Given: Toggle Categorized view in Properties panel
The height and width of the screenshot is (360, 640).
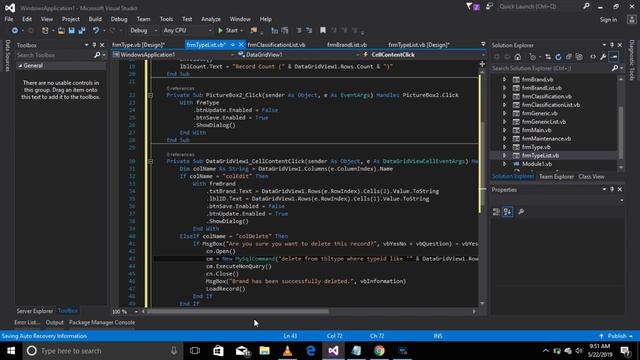Looking at the screenshot, I should pyautogui.click(x=496, y=212).
